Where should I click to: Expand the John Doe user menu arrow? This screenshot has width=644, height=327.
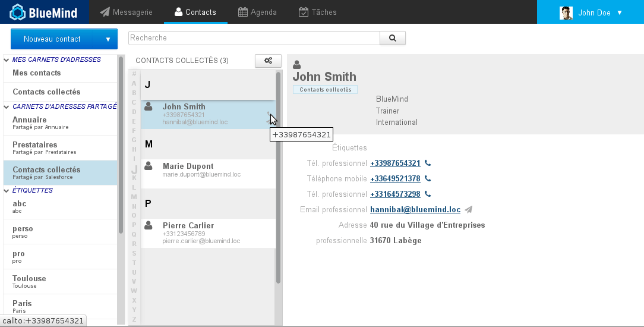coord(620,12)
